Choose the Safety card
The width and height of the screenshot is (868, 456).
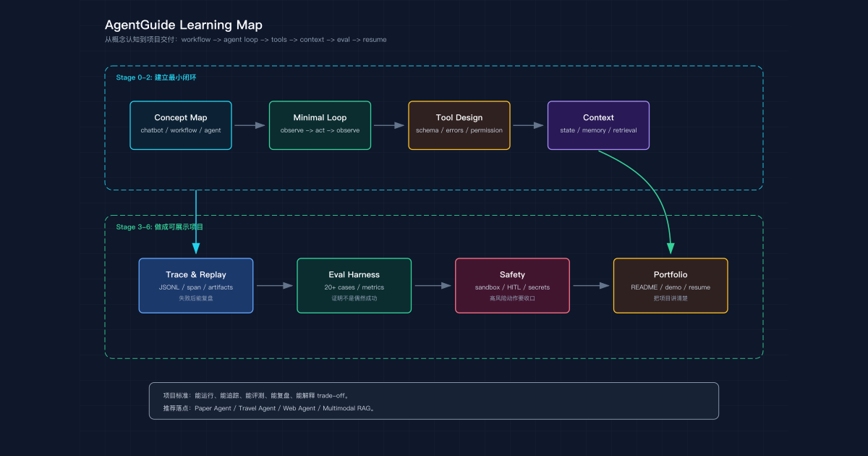[x=512, y=286]
